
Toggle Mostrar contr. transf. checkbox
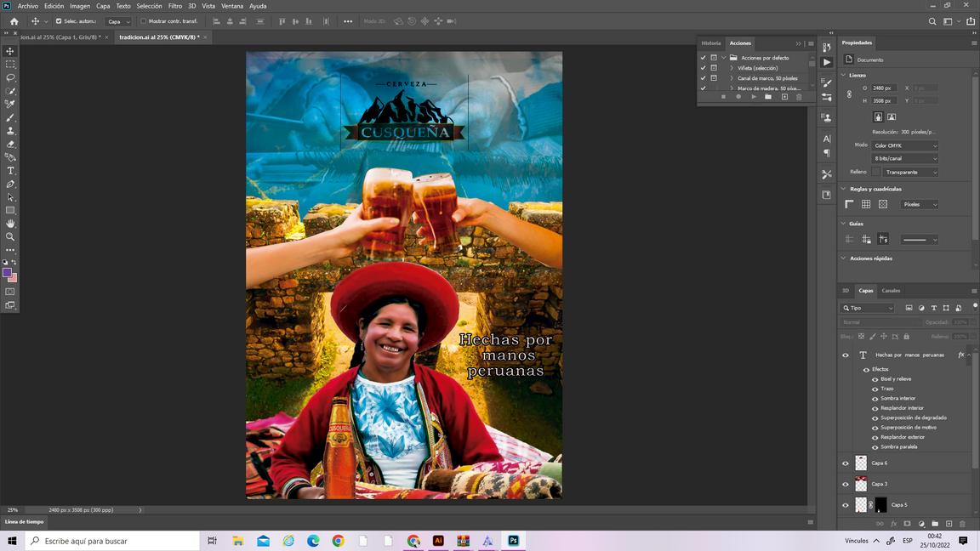(x=143, y=21)
